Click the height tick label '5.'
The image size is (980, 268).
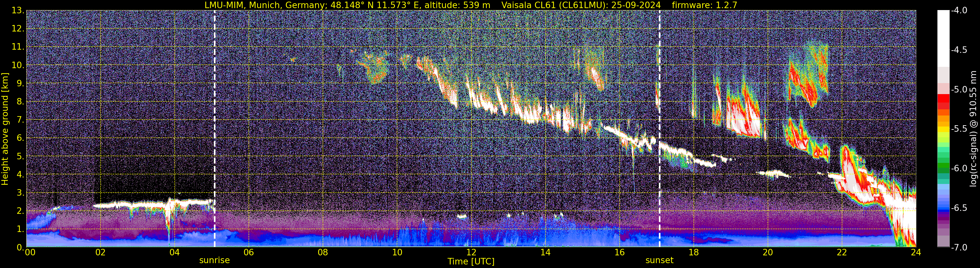tap(20, 156)
